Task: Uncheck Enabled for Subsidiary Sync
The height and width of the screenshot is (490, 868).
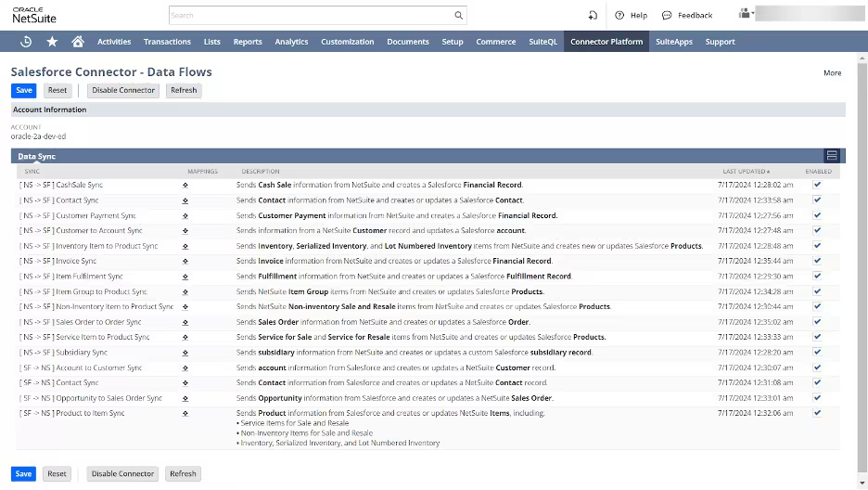Action: 817,353
